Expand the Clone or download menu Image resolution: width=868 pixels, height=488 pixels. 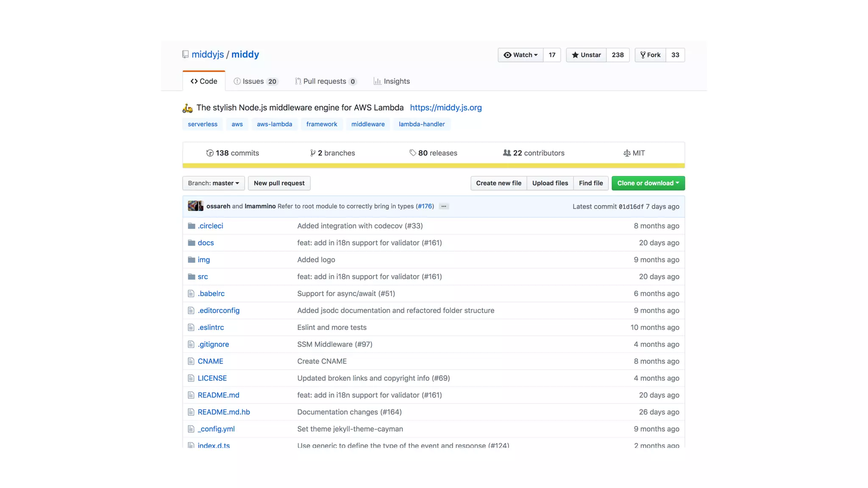tap(648, 183)
